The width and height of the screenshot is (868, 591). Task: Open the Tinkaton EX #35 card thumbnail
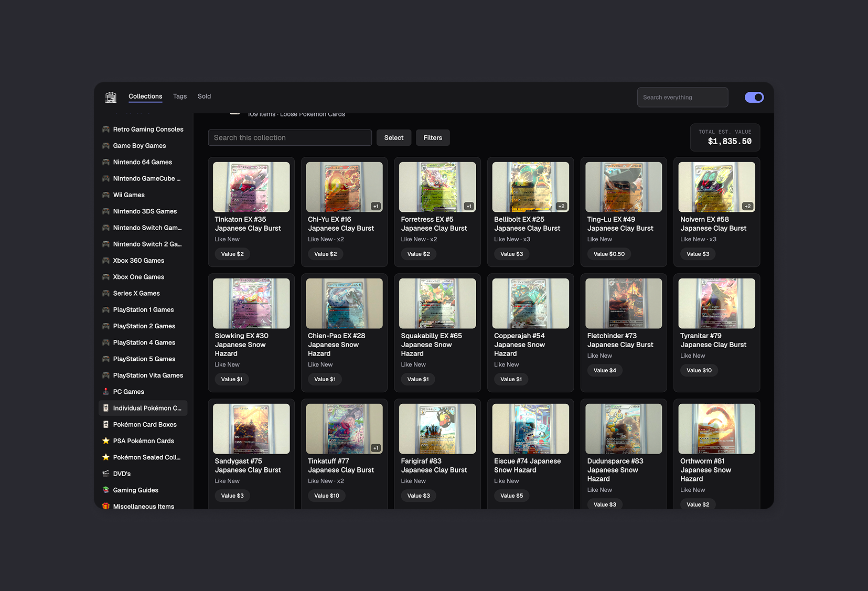tap(251, 187)
